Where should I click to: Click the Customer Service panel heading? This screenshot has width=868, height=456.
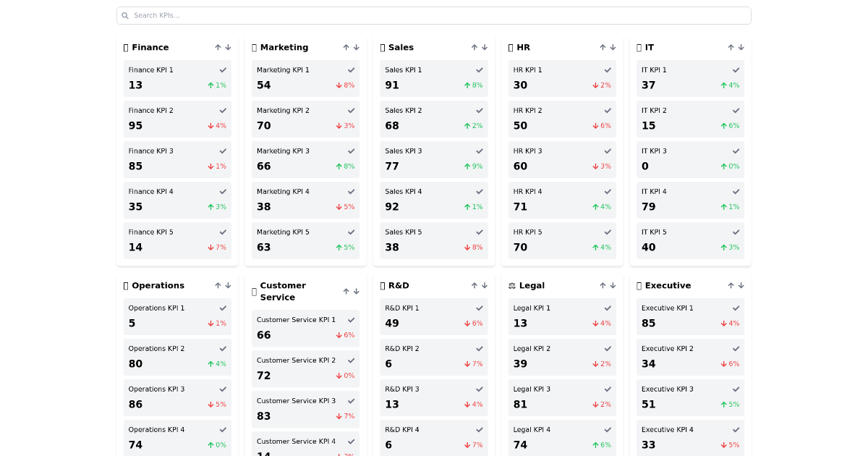(283, 292)
